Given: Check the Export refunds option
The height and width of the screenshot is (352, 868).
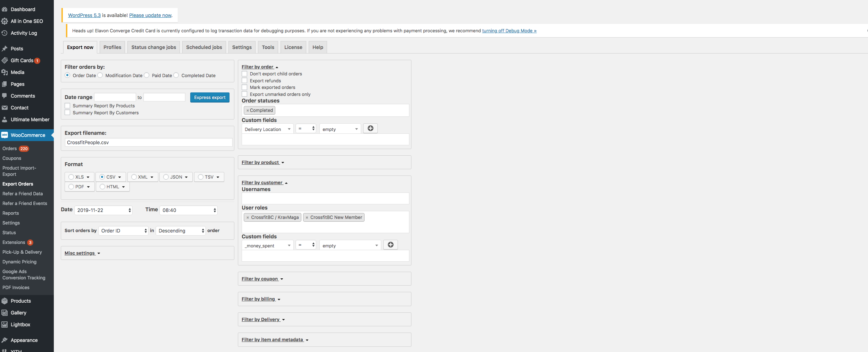Looking at the screenshot, I should pyautogui.click(x=244, y=81).
